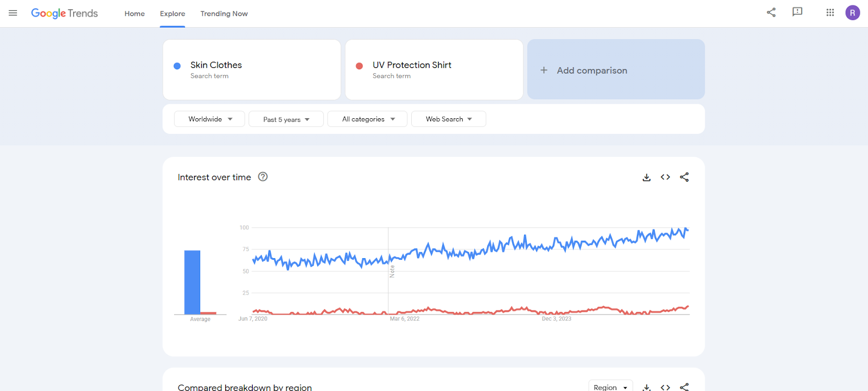868x391 pixels.
Task: Go to the Home tab
Action: point(135,14)
